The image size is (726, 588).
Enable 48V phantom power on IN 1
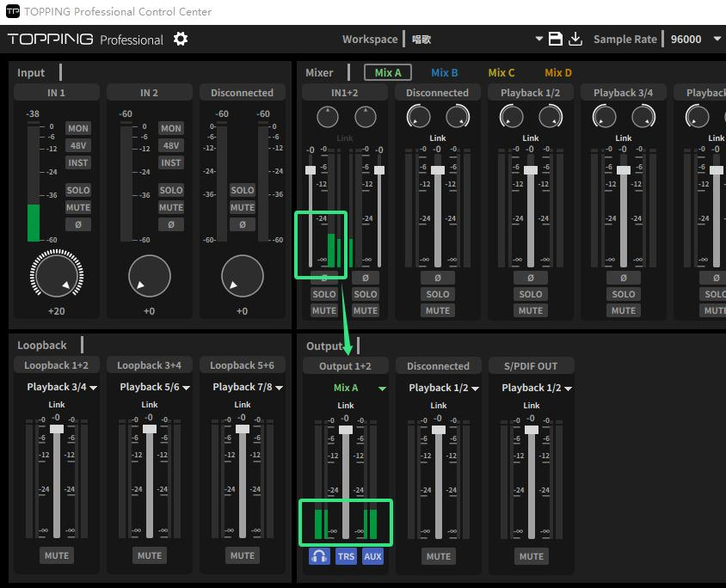pyautogui.click(x=77, y=145)
